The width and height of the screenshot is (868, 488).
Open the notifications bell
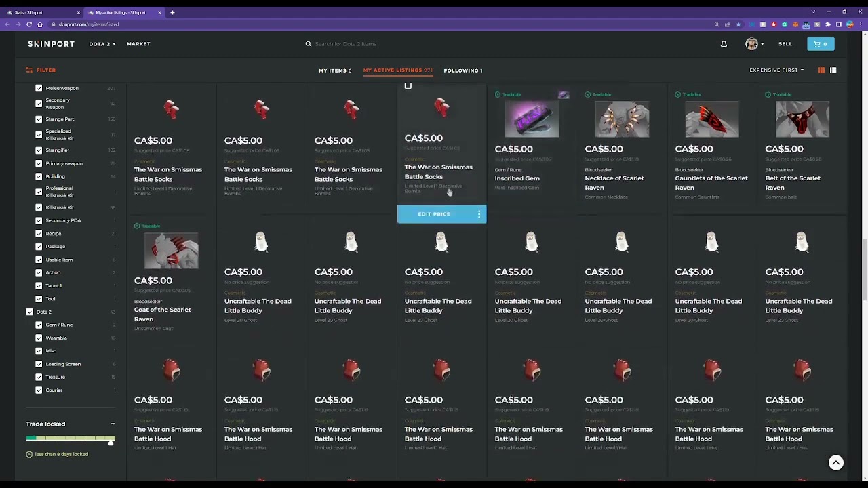[x=724, y=44]
